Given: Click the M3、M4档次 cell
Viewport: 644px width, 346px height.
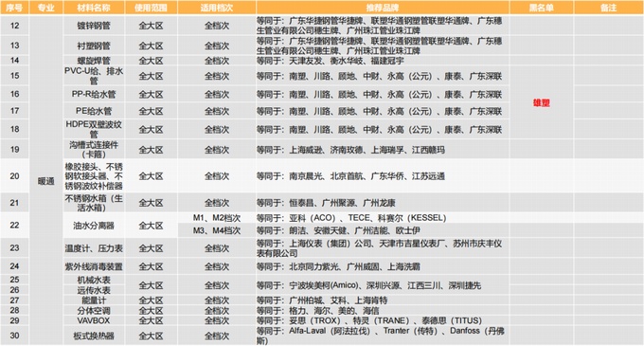Looking at the screenshot, I should click(x=217, y=230).
